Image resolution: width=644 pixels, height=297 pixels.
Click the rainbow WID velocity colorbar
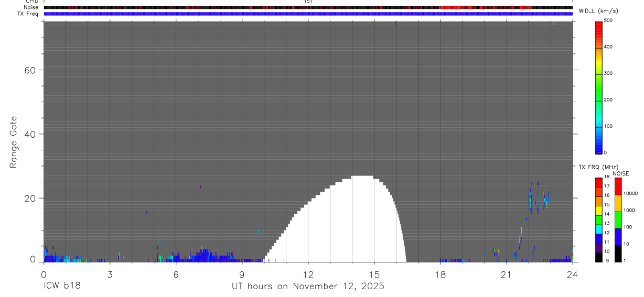[x=599, y=87]
